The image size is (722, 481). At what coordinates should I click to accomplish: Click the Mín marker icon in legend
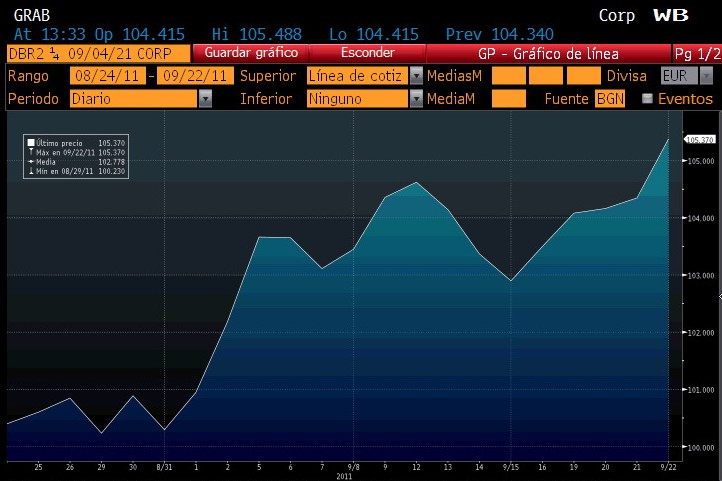click(x=31, y=171)
